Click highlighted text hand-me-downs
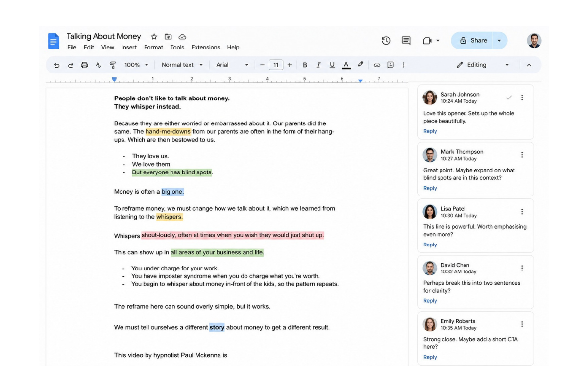Screen dimensions: 588x392 pos(168,131)
